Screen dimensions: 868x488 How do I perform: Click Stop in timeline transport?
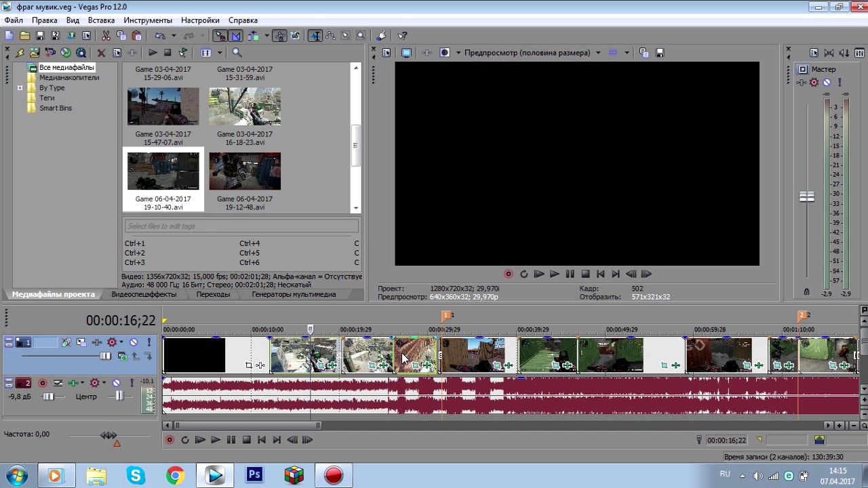tap(246, 440)
